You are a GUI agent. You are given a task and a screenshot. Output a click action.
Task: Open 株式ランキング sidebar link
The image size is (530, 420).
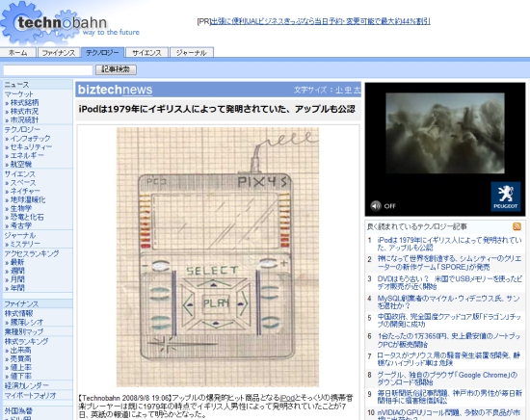26,341
